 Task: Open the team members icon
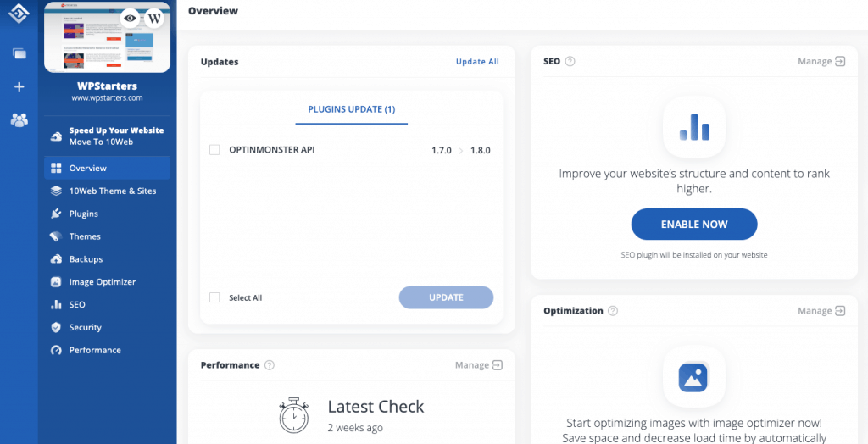pos(19,119)
